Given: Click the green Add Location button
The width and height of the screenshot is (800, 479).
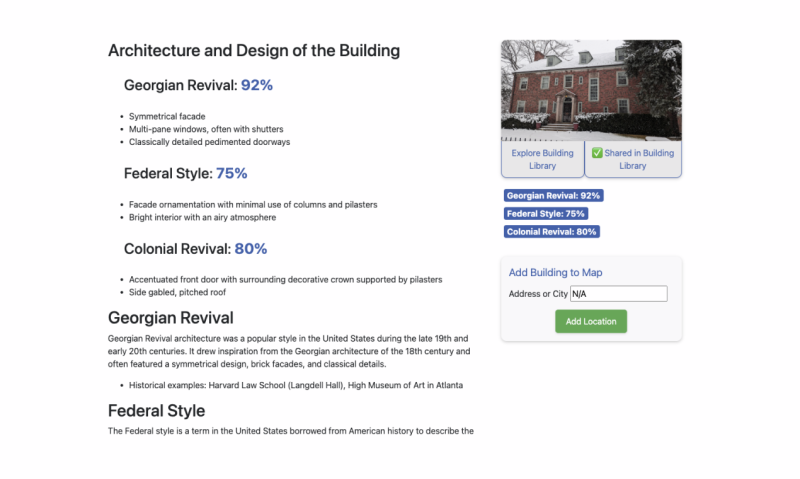Looking at the screenshot, I should tap(591, 321).
